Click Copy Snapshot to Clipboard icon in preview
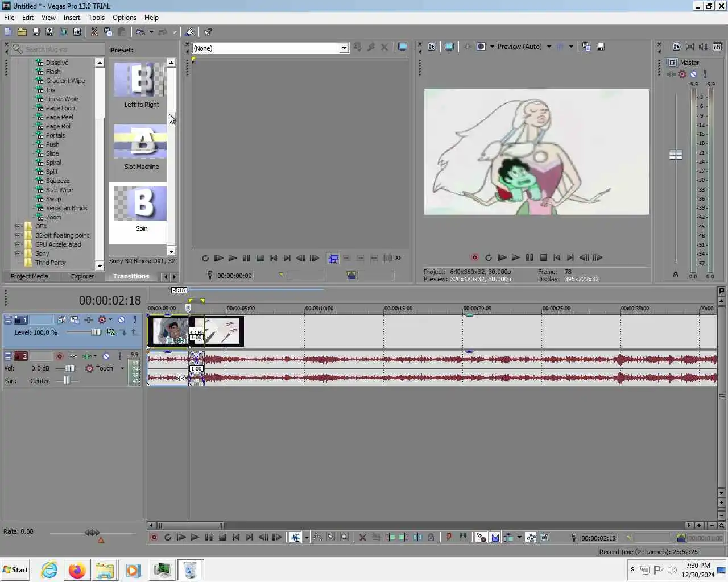Screen dimensions: 728x582 point(586,47)
